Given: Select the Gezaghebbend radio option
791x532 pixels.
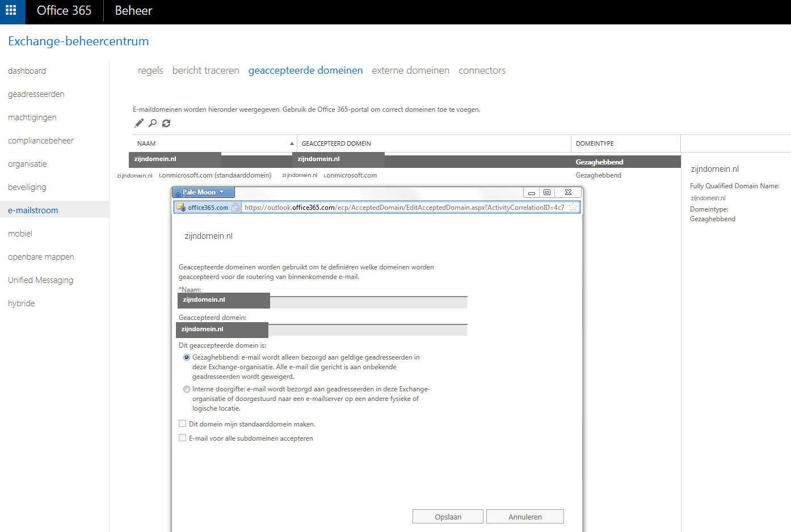Looking at the screenshot, I should click(187, 357).
